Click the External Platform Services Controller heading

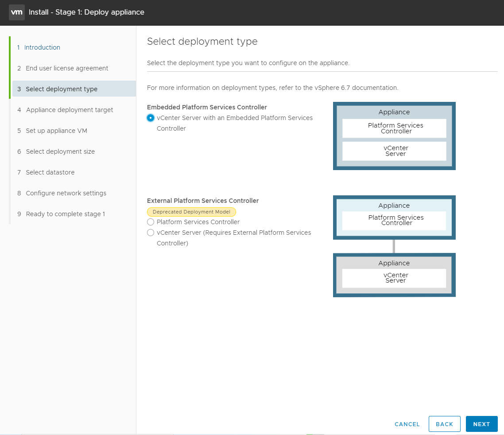[203, 201]
